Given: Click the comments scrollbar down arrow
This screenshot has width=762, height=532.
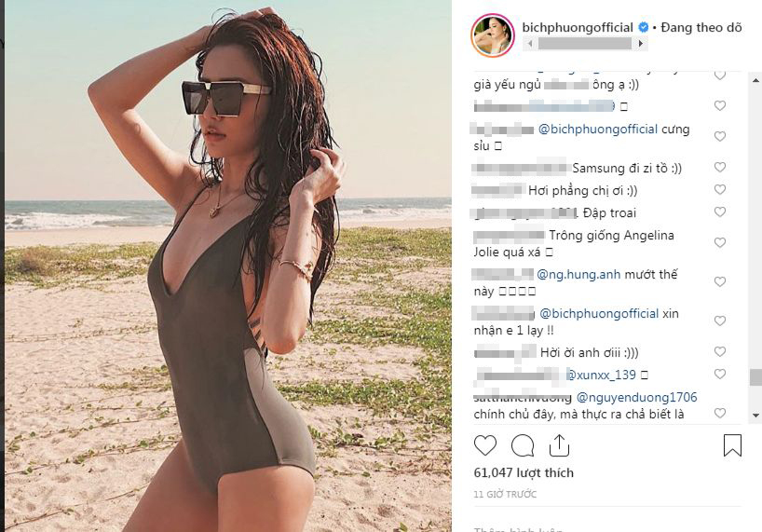Looking at the screenshot, I should pyautogui.click(x=755, y=416).
